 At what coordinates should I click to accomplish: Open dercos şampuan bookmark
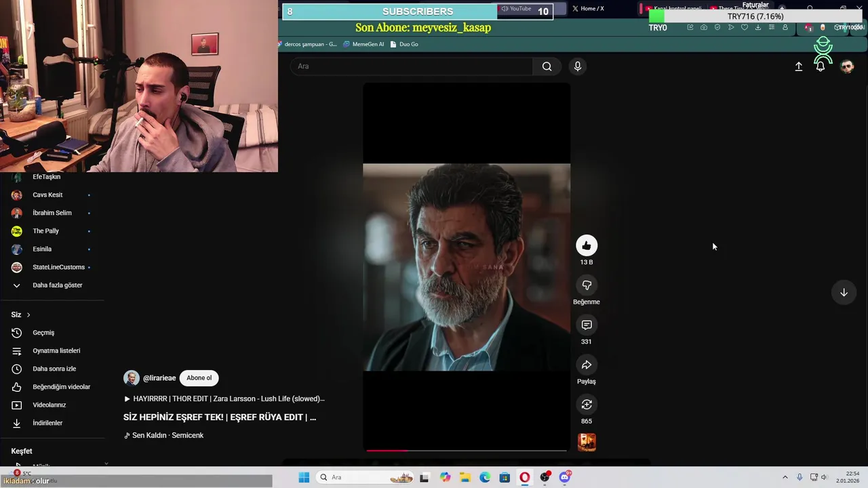click(x=309, y=44)
